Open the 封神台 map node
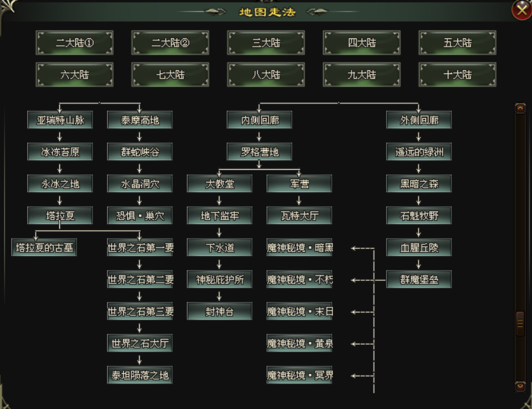 coord(219,311)
